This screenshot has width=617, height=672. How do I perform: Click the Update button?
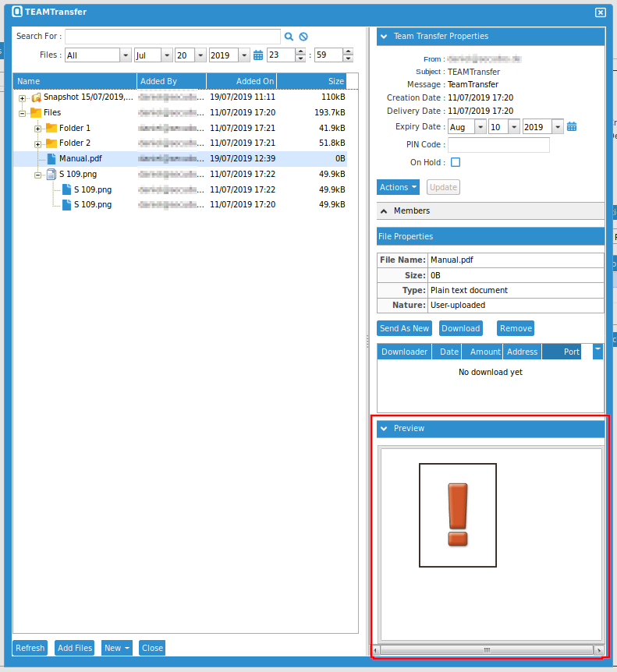coord(443,187)
